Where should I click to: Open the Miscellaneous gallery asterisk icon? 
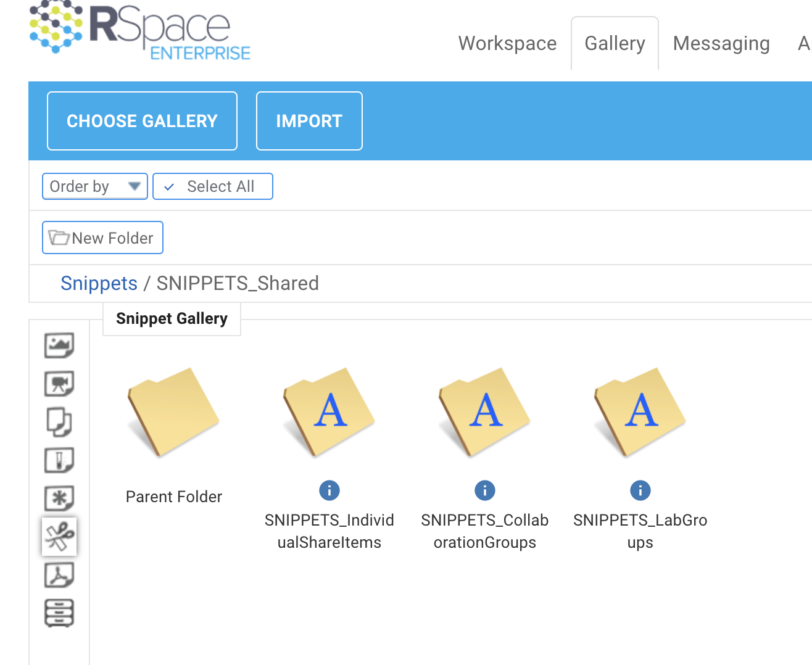click(x=59, y=498)
